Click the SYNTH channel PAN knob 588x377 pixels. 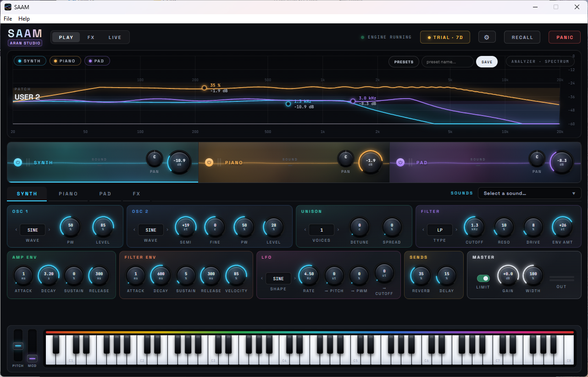[x=155, y=158]
